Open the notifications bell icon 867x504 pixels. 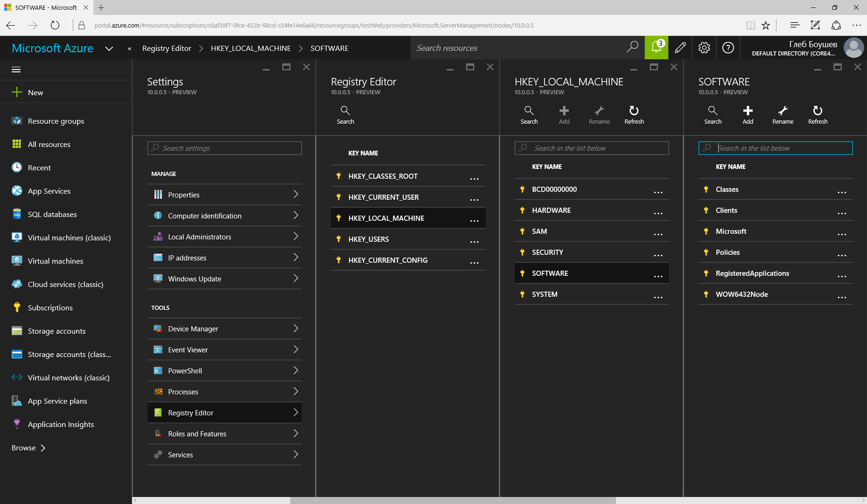pyautogui.click(x=657, y=48)
